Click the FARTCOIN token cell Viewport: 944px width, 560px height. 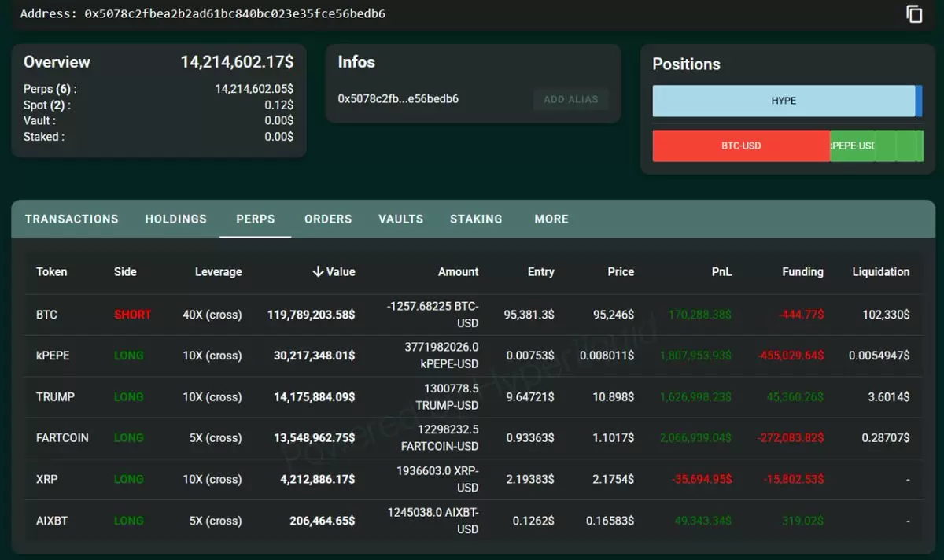tap(62, 438)
